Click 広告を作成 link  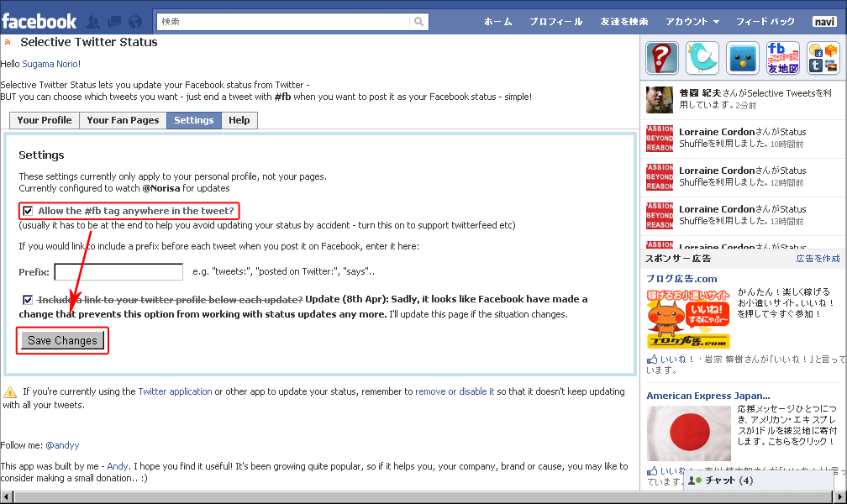point(818,258)
